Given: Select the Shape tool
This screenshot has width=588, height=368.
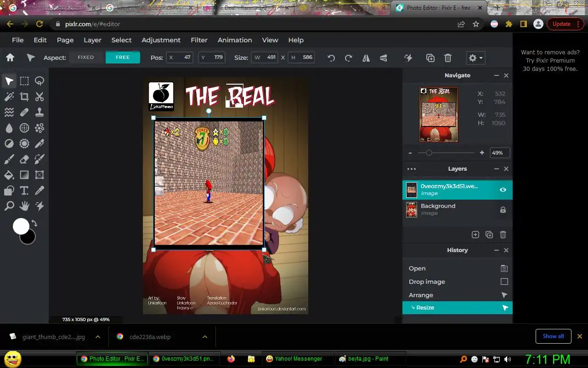Looking at the screenshot, I should point(9,190).
